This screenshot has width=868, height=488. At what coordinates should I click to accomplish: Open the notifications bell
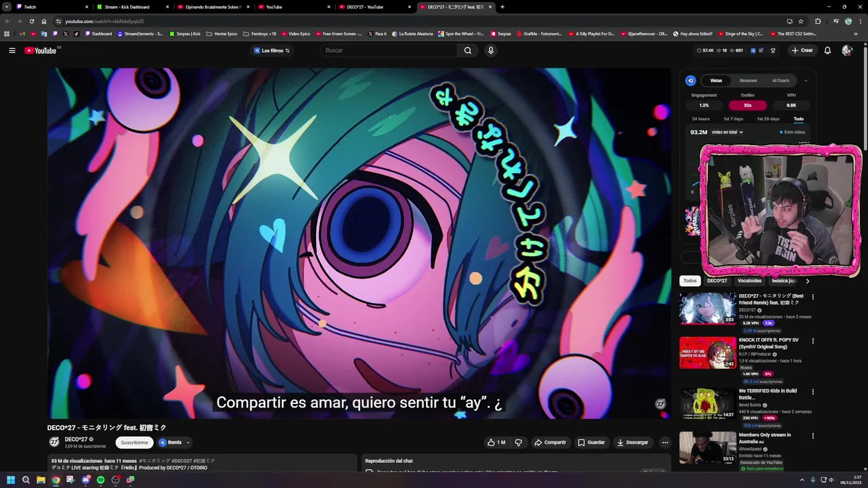pyautogui.click(x=827, y=50)
